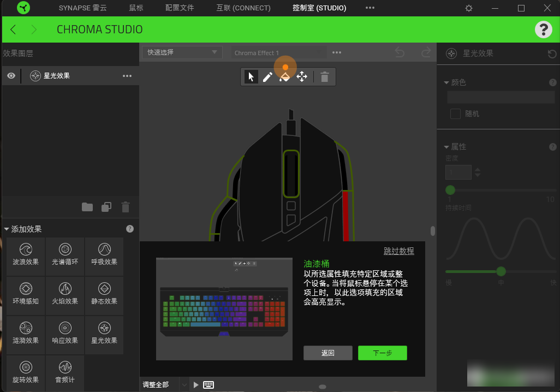Open settings gear in title bar
Screen dimensions: 560x392
469,8
